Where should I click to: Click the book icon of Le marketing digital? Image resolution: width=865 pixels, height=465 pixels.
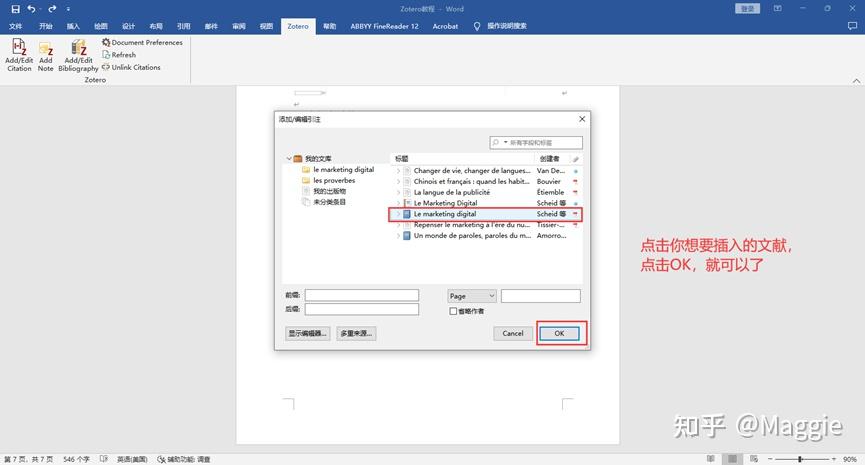tap(407, 214)
